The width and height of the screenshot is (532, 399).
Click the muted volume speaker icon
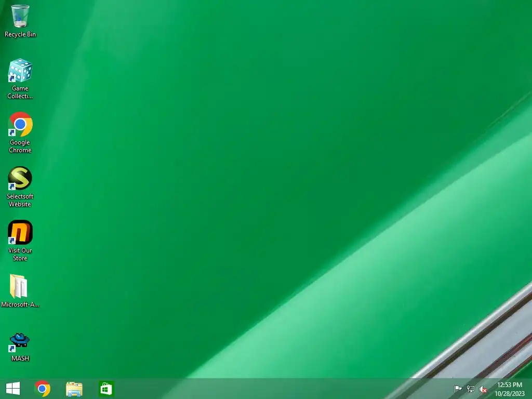pos(483,389)
